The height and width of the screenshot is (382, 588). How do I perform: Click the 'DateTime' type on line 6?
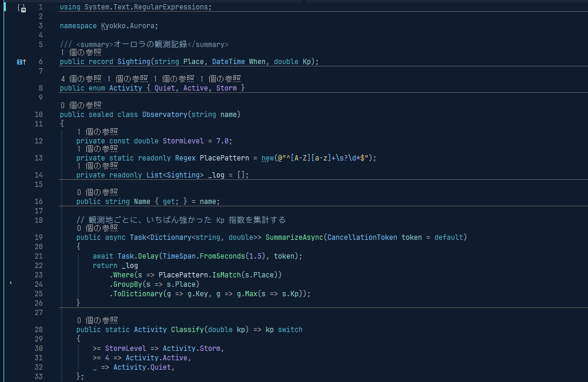[228, 62]
